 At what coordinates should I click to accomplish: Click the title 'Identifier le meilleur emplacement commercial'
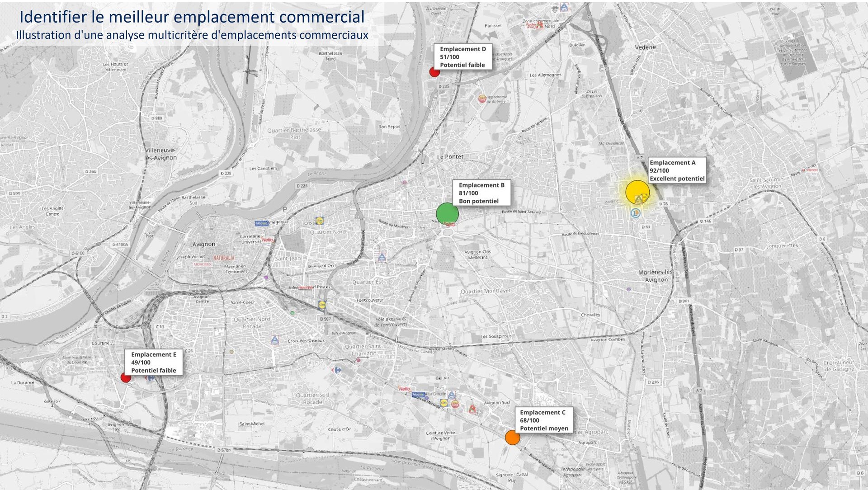[192, 17]
